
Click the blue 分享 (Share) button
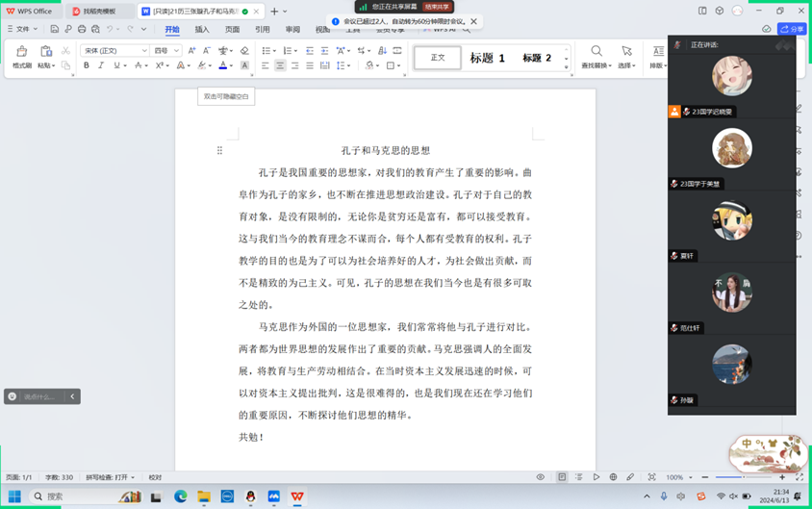[792, 29]
